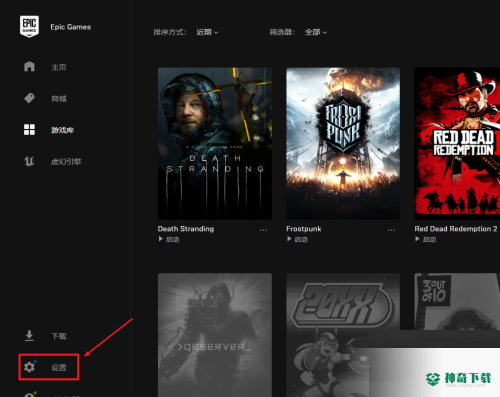
Task: Click the play icon under Death Stranding
Action: click(x=161, y=239)
